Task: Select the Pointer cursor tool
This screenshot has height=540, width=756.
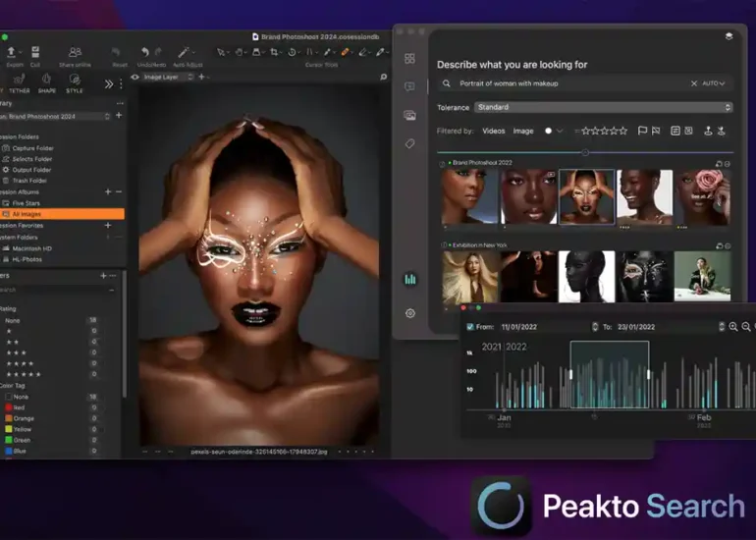Action: point(221,52)
